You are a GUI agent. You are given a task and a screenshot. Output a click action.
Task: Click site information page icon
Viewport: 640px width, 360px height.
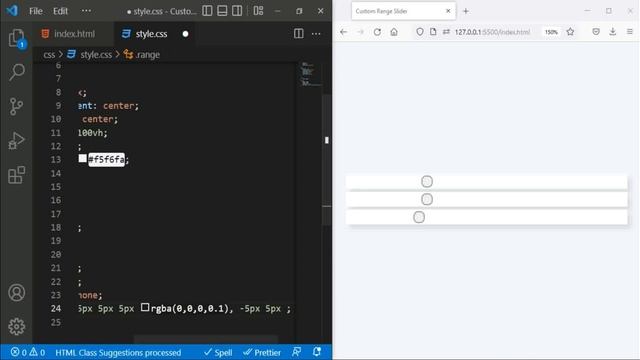click(x=433, y=32)
